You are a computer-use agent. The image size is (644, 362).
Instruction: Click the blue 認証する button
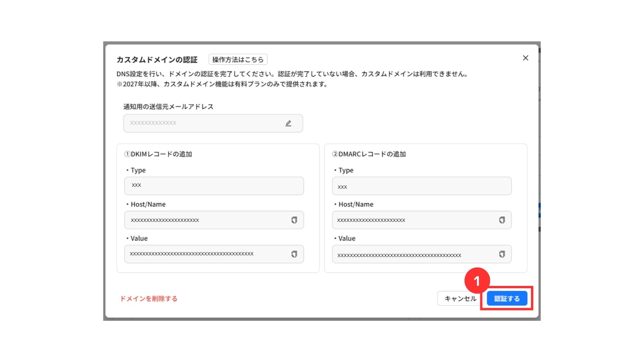tap(507, 298)
